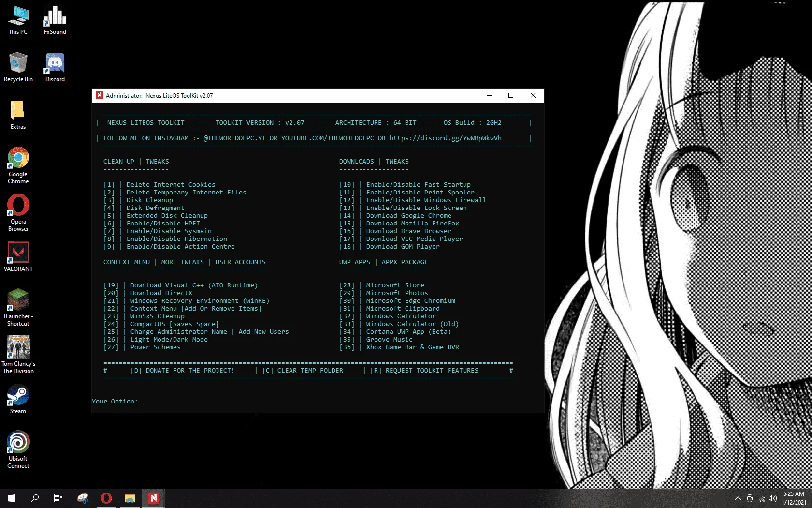Click 'Download VLC Media Player' text
The width and height of the screenshot is (812, 508).
pos(414,239)
